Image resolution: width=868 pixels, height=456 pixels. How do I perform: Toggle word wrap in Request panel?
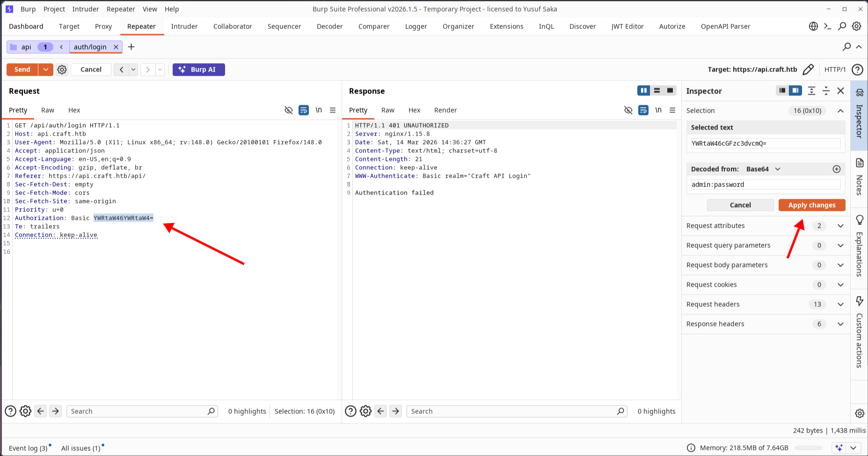(x=304, y=110)
